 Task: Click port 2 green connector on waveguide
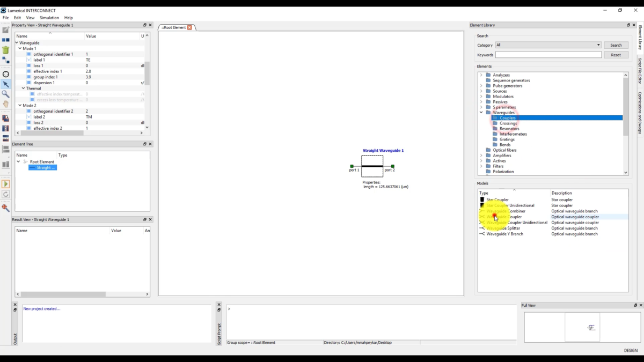tap(393, 166)
